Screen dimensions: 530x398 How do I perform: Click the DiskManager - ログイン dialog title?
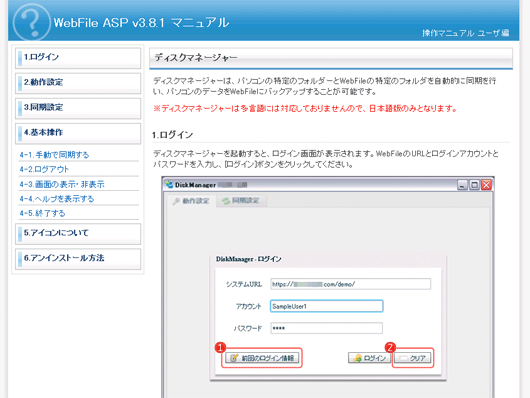248,259
